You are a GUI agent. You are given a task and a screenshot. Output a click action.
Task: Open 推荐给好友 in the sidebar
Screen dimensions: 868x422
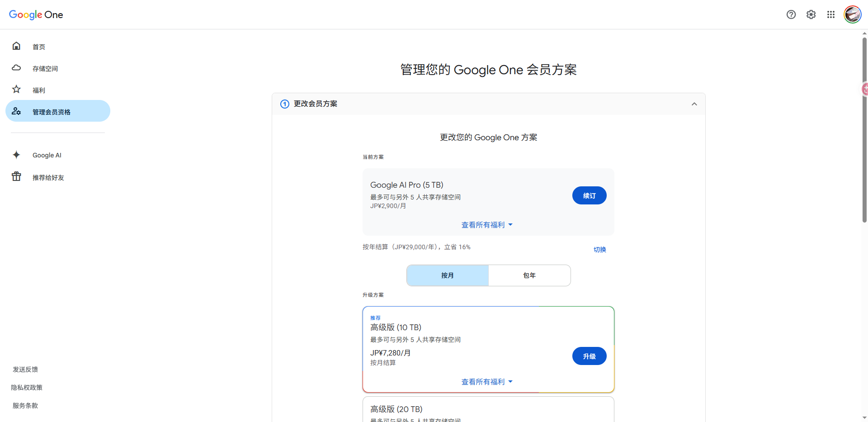point(58,177)
